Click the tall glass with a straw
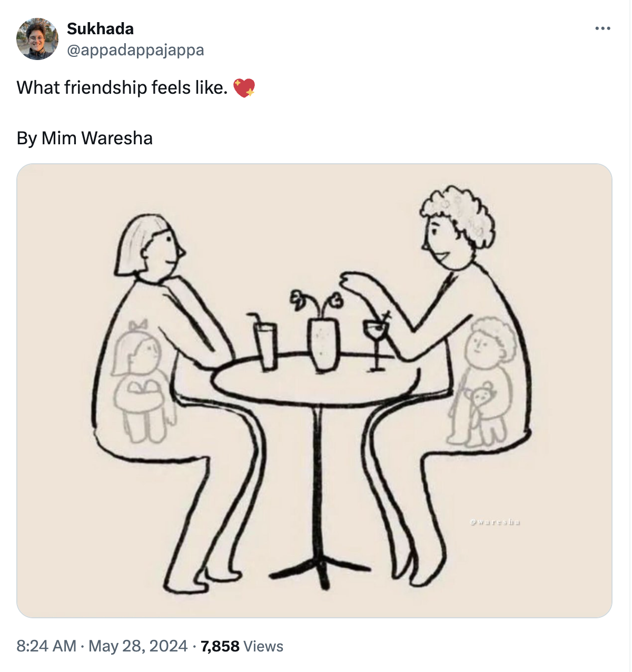 pyautogui.click(x=266, y=345)
